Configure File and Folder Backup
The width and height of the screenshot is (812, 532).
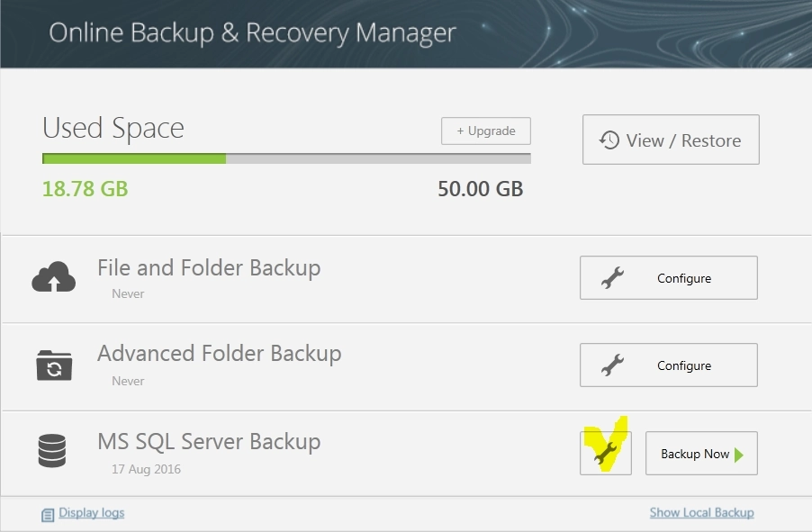669,277
